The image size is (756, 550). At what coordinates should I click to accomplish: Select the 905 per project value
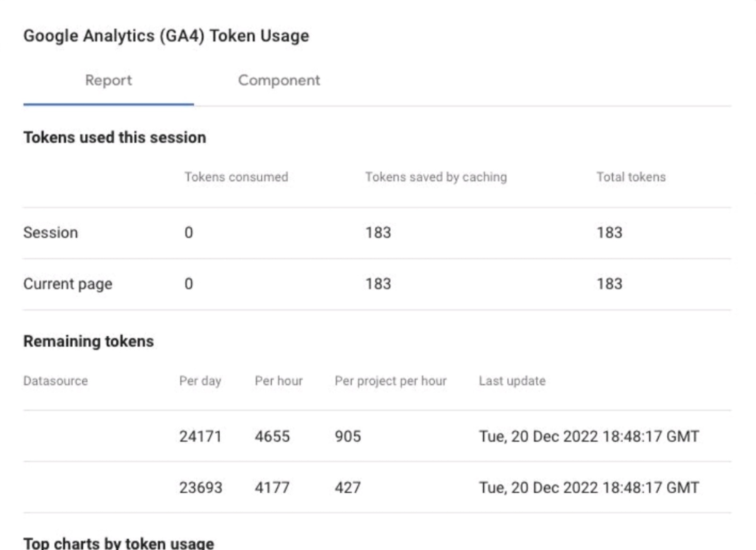coord(348,436)
